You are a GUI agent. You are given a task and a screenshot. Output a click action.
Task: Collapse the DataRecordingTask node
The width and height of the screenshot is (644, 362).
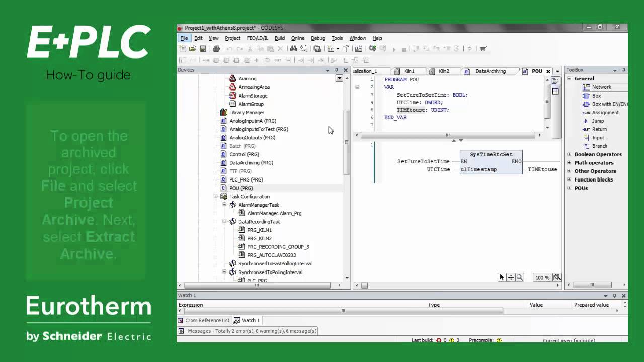(224, 222)
